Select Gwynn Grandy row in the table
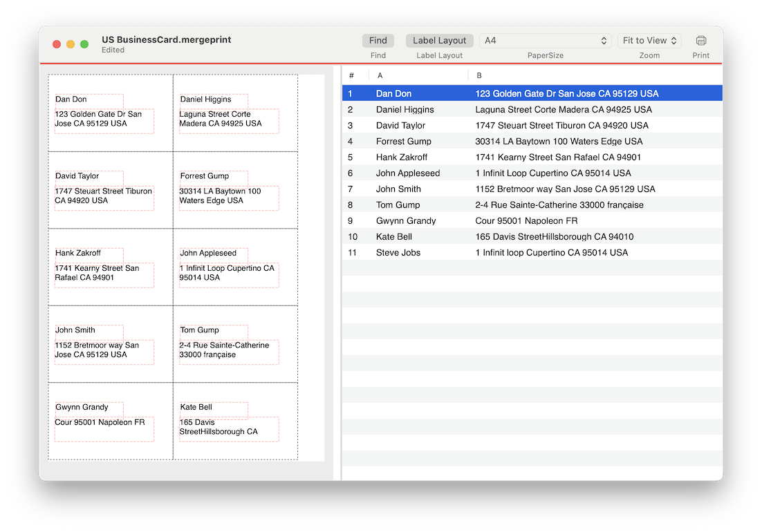This screenshot has height=532, width=762. pos(406,221)
